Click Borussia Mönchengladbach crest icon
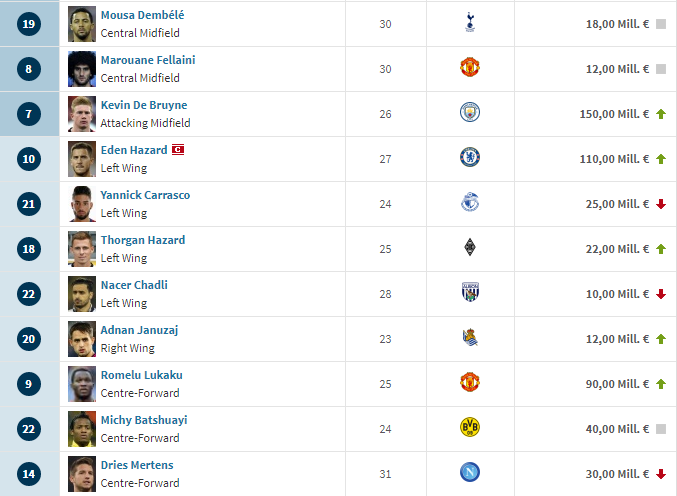This screenshot has height=496, width=677. click(470, 247)
